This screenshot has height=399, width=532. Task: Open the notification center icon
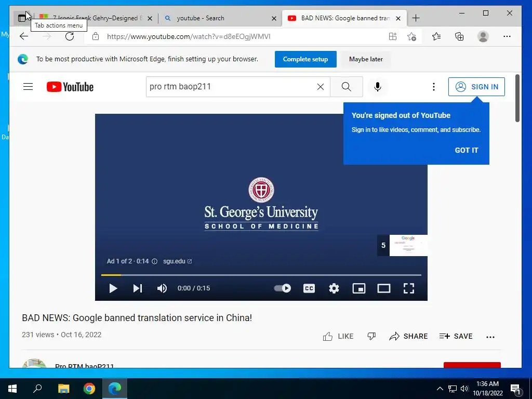[x=515, y=389]
